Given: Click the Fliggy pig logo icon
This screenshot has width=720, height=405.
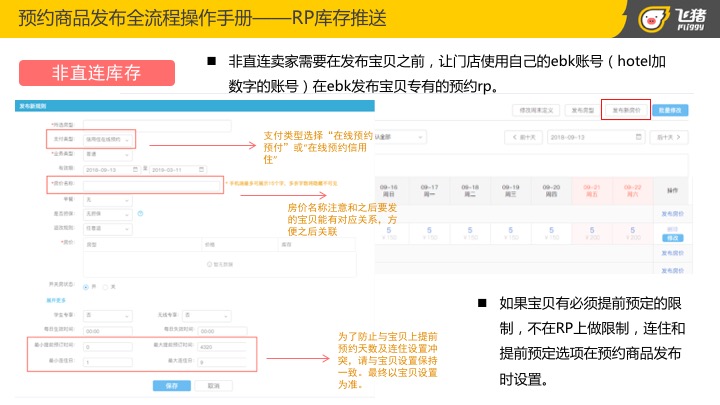Looking at the screenshot, I should 652,19.
